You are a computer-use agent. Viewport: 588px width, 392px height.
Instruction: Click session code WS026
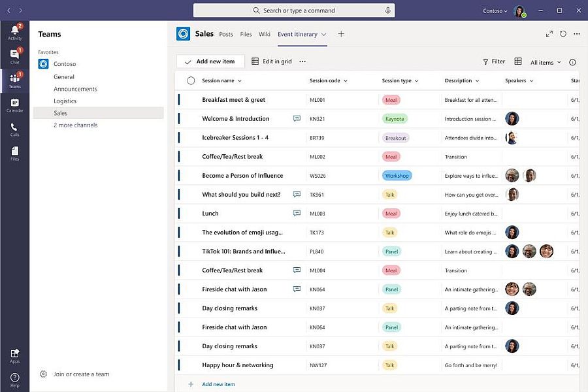tap(318, 176)
